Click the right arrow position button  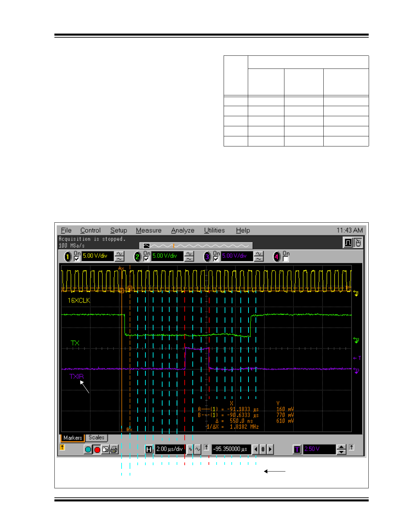click(x=270, y=449)
